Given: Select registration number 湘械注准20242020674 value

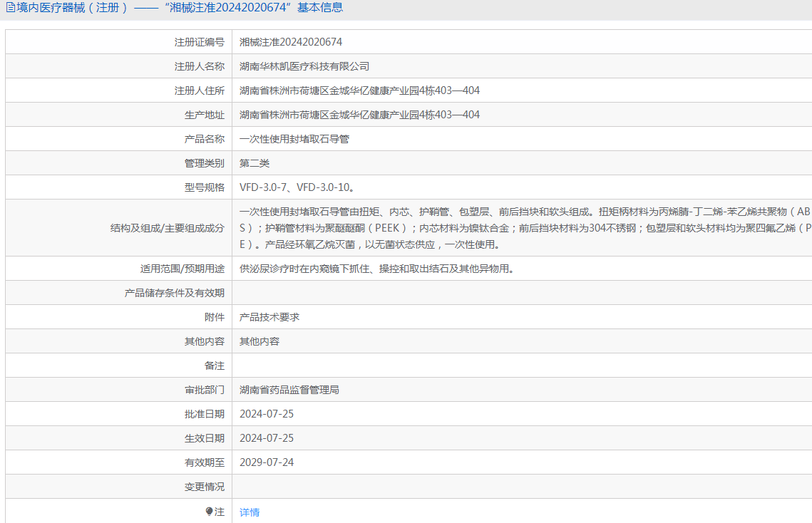Looking at the screenshot, I should point(291,43).
